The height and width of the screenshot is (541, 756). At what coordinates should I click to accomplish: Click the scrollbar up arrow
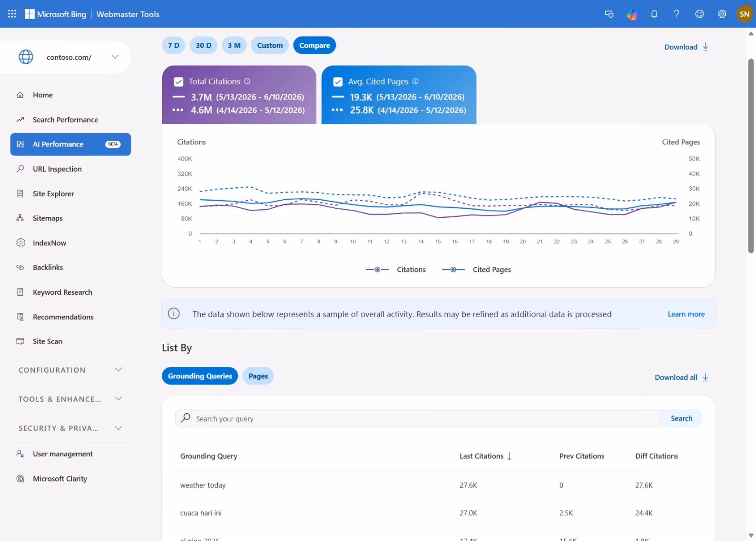[751, 34]
